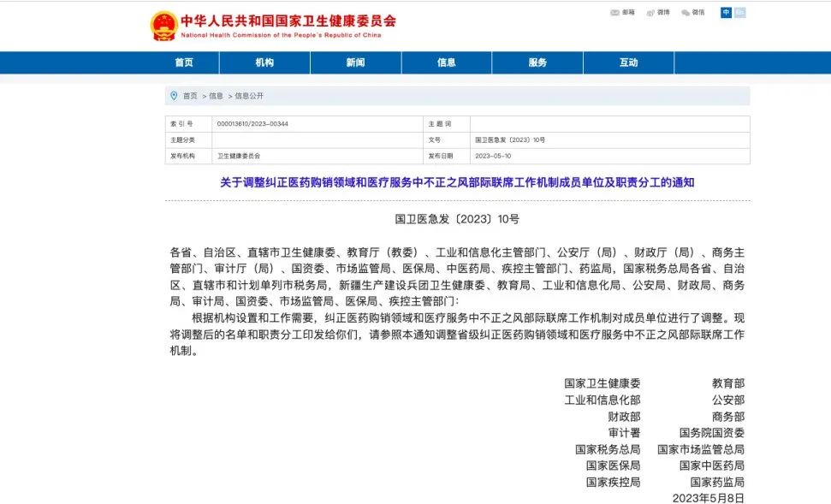Click the blue notice title heading
Image resolution: width=831 pixels, height=504 pixels.
457,182
